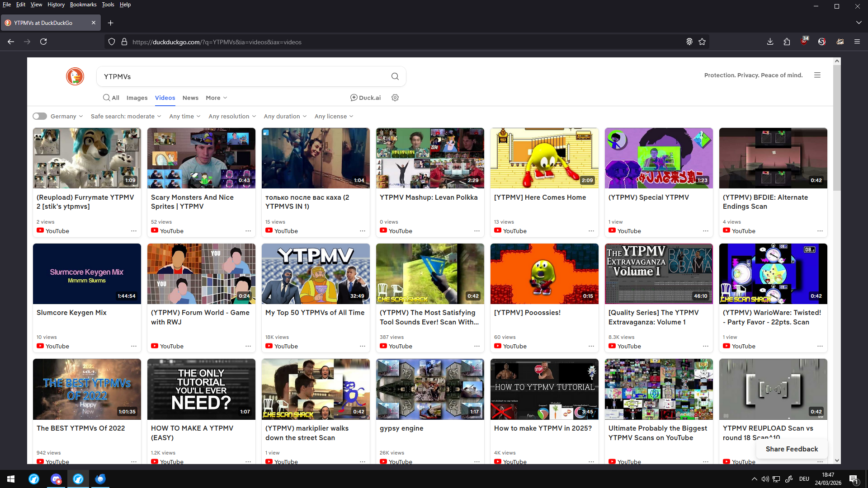This screenshot has width=868, height=488.
Task: Click the search magnifier icon in search box
Action: [x=395, y=76]
